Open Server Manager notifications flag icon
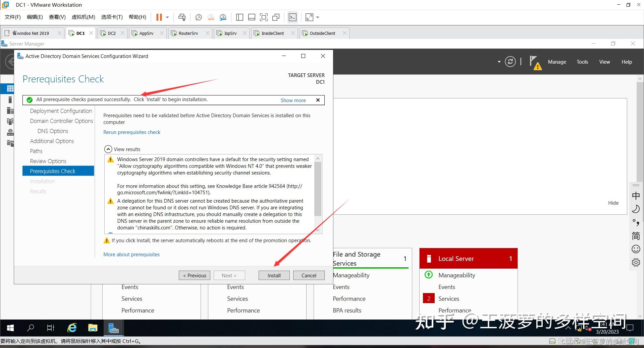 pyautogui.click(x=535, y=62)
